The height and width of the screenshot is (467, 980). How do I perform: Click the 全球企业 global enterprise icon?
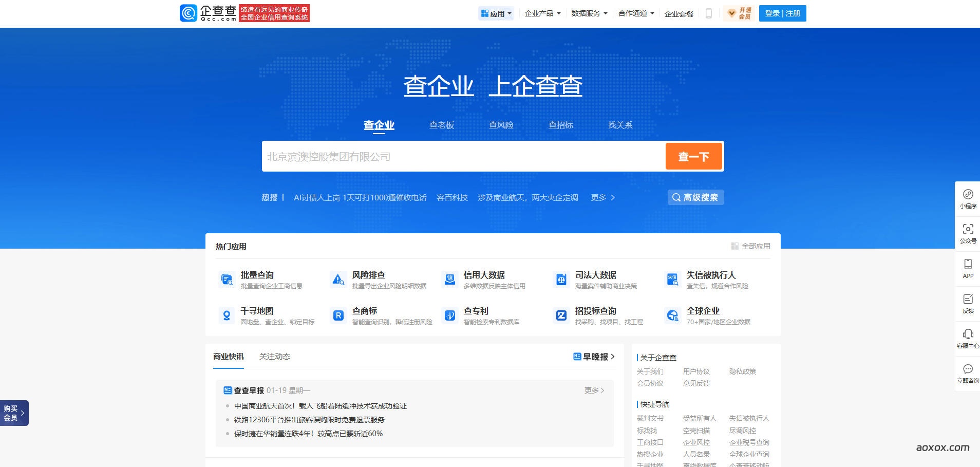tap(673, 315)
